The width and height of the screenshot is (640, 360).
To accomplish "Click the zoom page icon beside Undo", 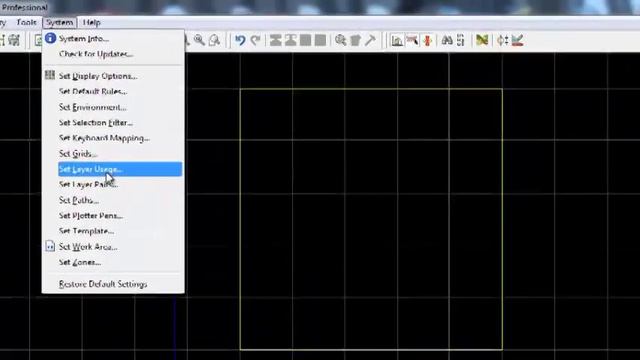I will [215, 40].
